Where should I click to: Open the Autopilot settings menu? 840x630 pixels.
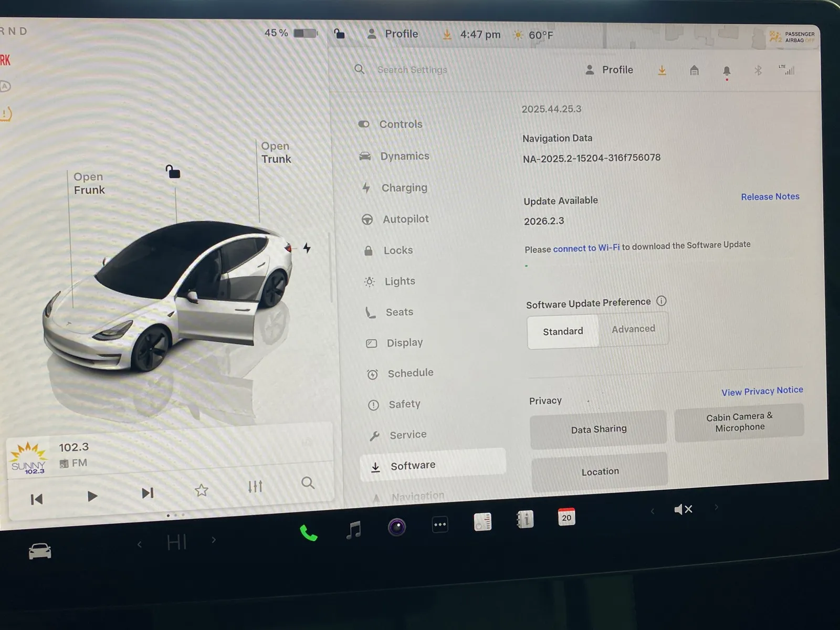pyautogui.click(x=405, y=219)
